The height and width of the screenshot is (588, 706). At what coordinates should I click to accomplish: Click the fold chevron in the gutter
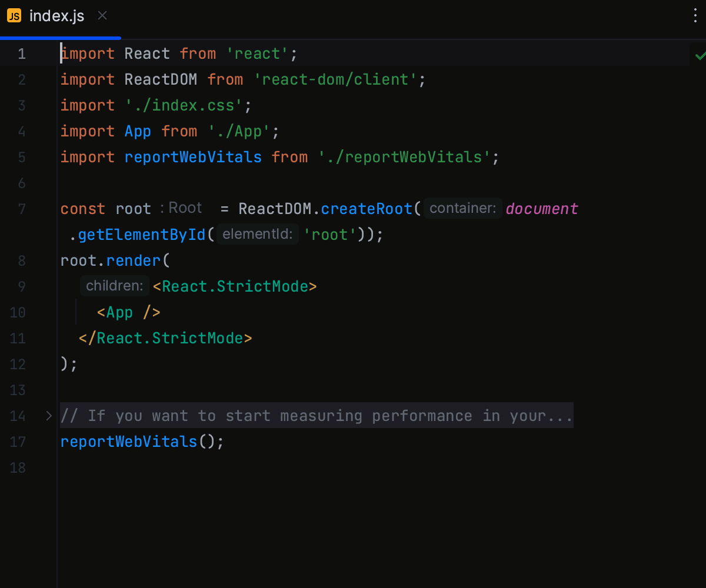click(x=48, y=416)
